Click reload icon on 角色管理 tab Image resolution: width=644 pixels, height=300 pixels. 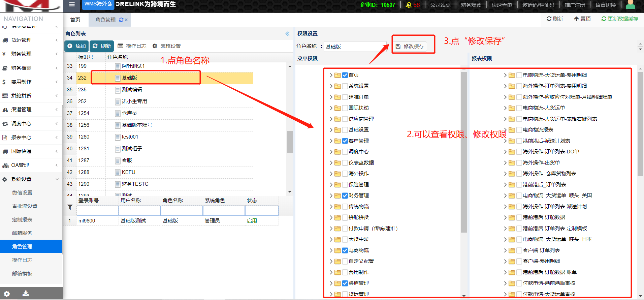pyautogui.click(x=121, y=20)
